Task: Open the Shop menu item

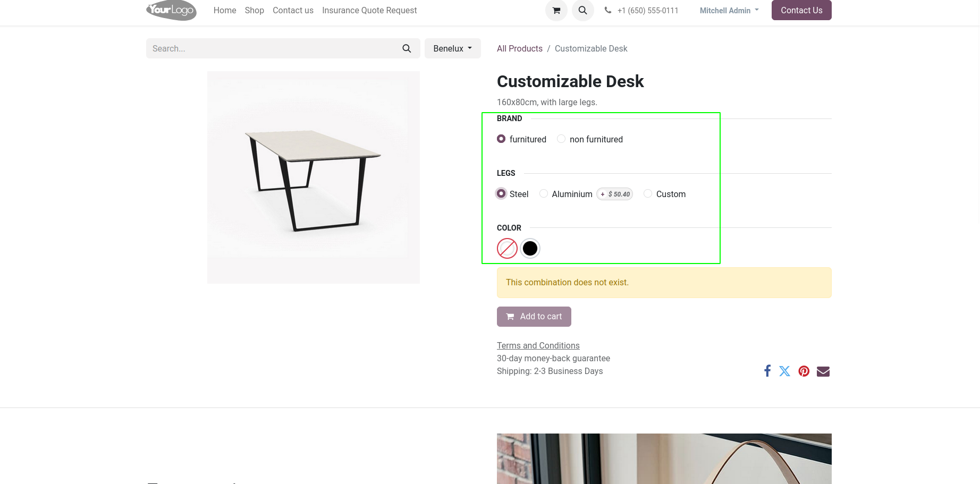Action: pos(254,11)
